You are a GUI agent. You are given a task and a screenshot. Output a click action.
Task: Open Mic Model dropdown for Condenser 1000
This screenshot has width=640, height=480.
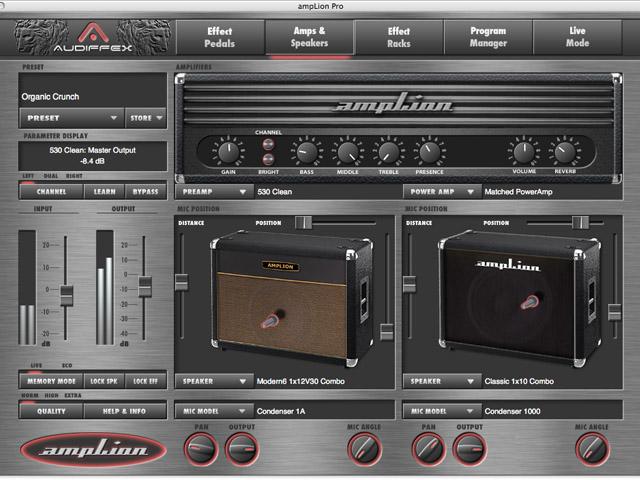[442, 411]
